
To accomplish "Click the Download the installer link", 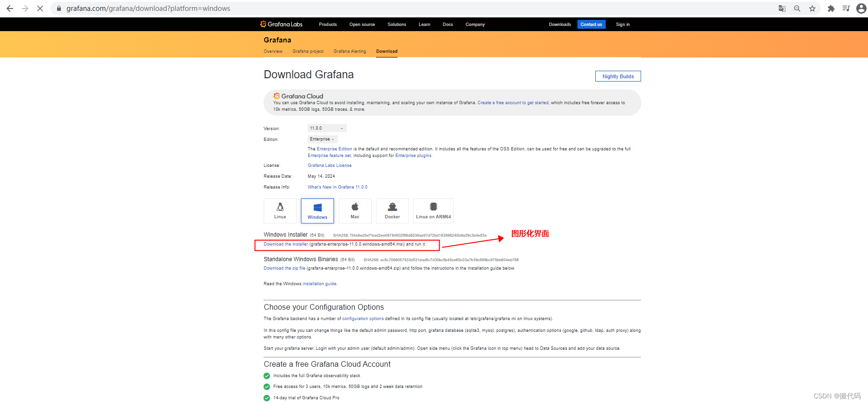I will pos(286,244).
